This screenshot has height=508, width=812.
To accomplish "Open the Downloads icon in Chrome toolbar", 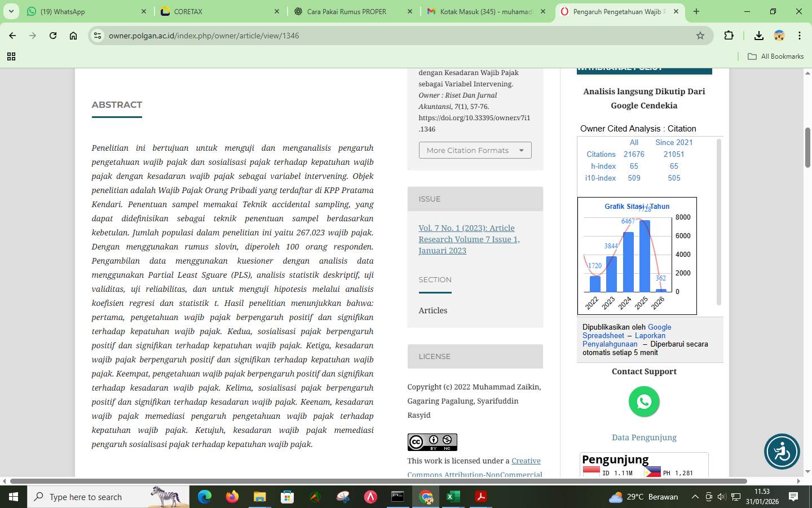I will point(759,35).
